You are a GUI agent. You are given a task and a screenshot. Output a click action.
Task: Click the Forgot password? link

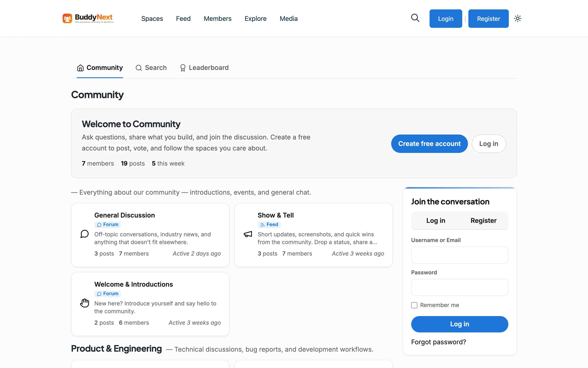point(439,342)
